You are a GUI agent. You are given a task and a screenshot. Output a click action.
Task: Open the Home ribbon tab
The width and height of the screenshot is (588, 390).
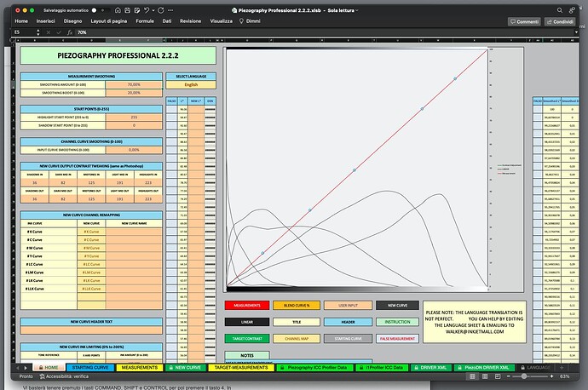coord(21,21)
